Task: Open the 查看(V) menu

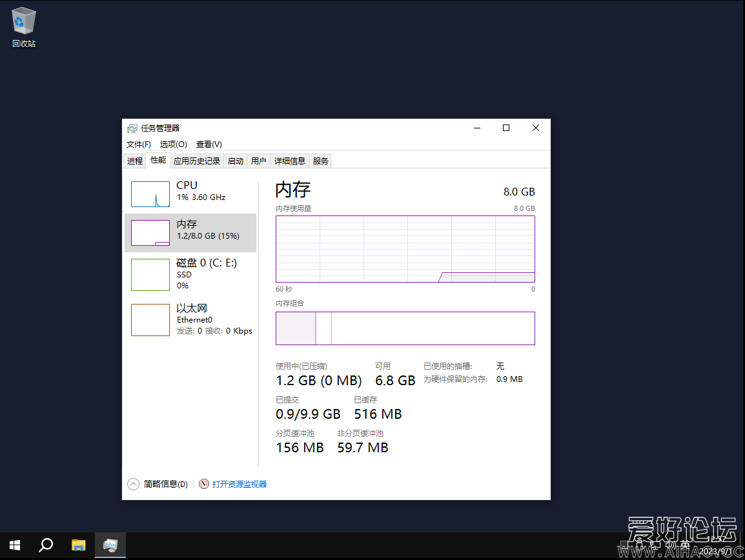Action: [x=209, y=144]
